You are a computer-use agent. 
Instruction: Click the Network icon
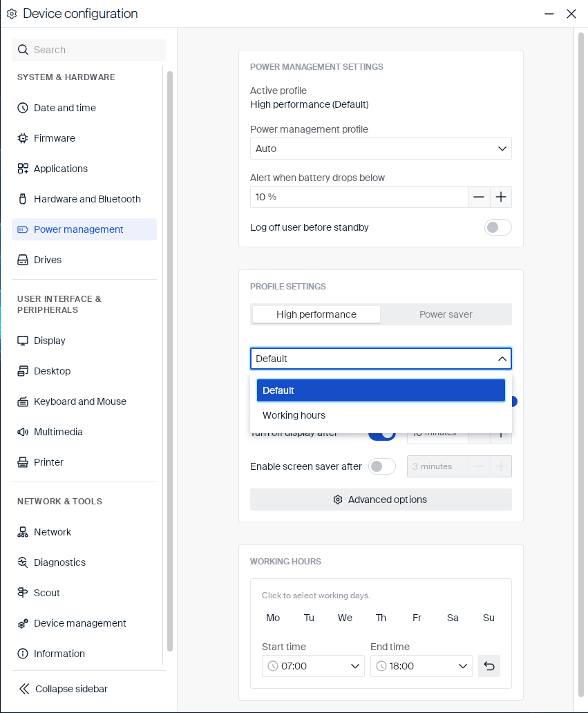click(x=23, y=532)
